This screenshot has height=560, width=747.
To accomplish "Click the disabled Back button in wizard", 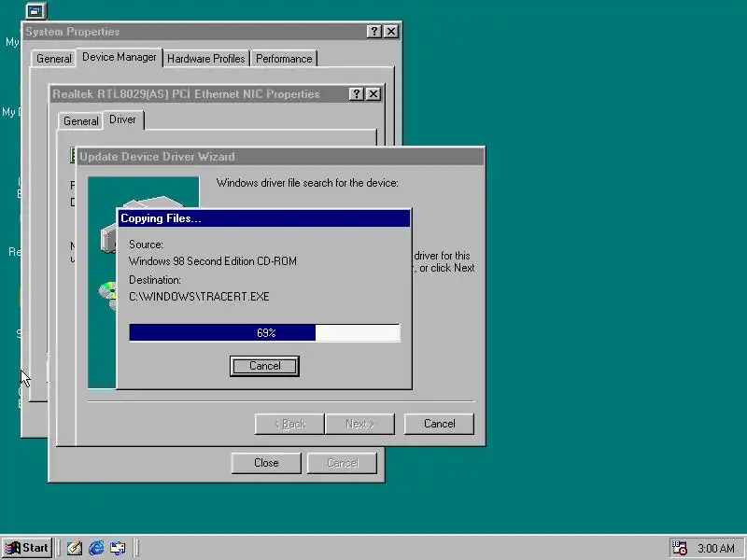I will (289, 424).
